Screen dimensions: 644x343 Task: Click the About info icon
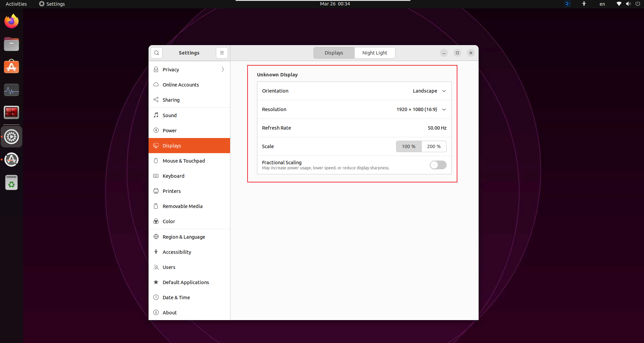156,312
